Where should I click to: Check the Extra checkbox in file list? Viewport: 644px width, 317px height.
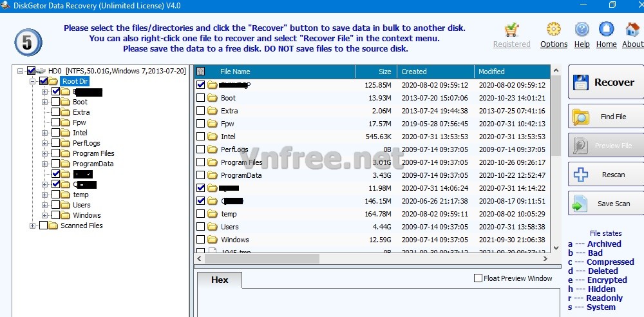click(x=200, y=111)
